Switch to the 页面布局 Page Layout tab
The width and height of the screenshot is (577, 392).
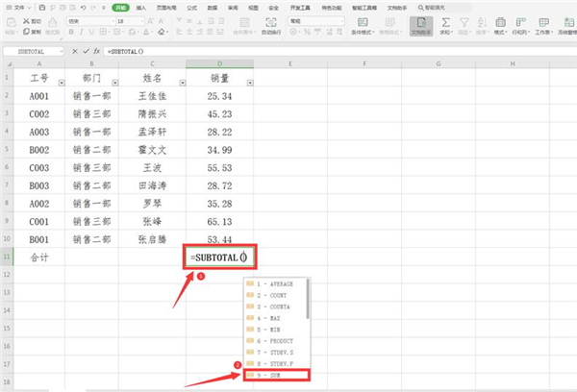(x=166, y=8)
